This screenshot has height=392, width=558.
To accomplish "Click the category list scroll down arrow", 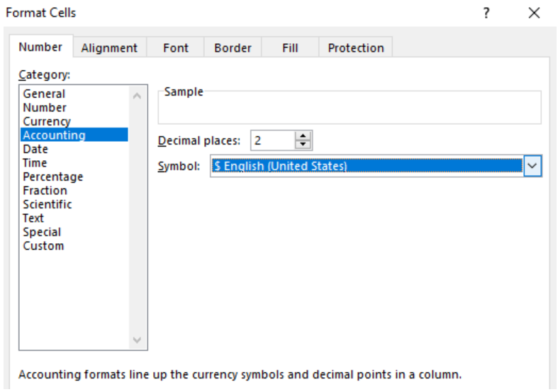I will [x=137, y=340].
